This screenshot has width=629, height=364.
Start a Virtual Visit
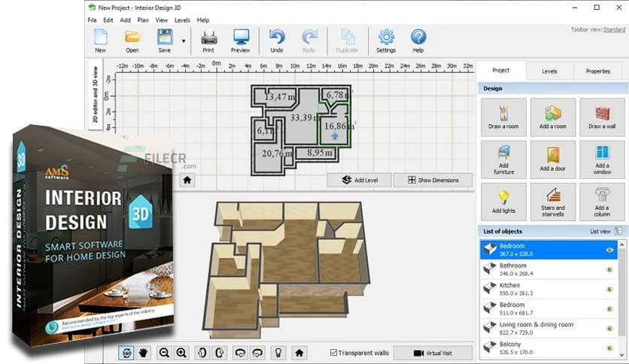point(433,353)
